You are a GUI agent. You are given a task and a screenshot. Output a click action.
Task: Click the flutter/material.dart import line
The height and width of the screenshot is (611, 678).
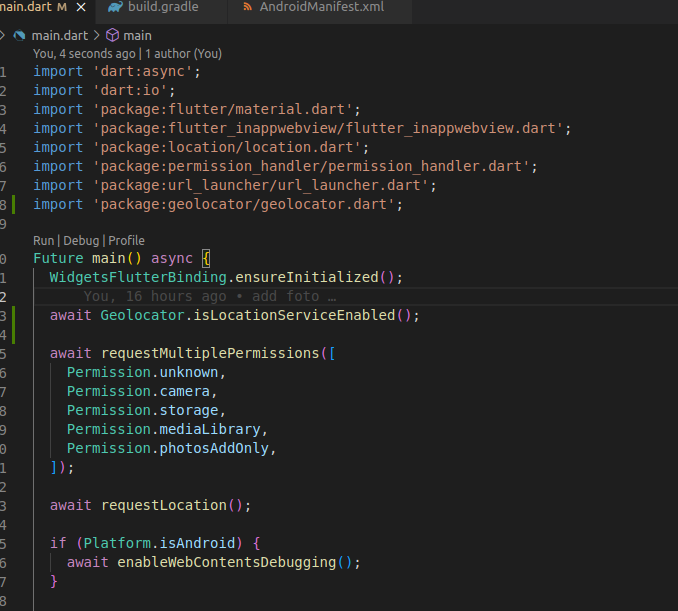tap(197, 109)
